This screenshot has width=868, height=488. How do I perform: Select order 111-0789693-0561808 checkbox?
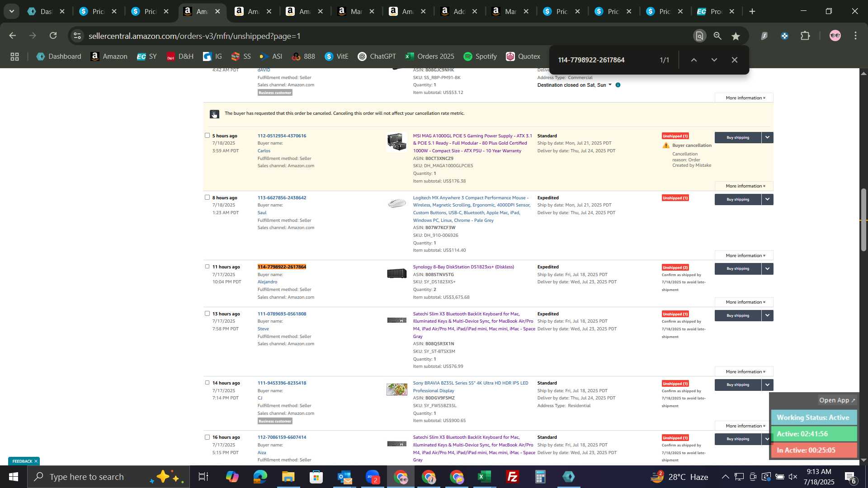[208, 313]
